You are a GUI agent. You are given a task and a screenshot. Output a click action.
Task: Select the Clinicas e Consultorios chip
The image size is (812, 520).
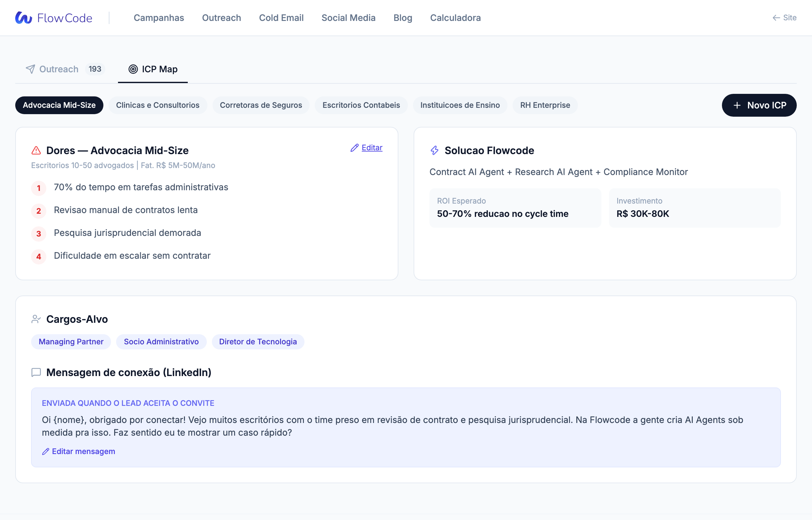(x=158, y=105)
